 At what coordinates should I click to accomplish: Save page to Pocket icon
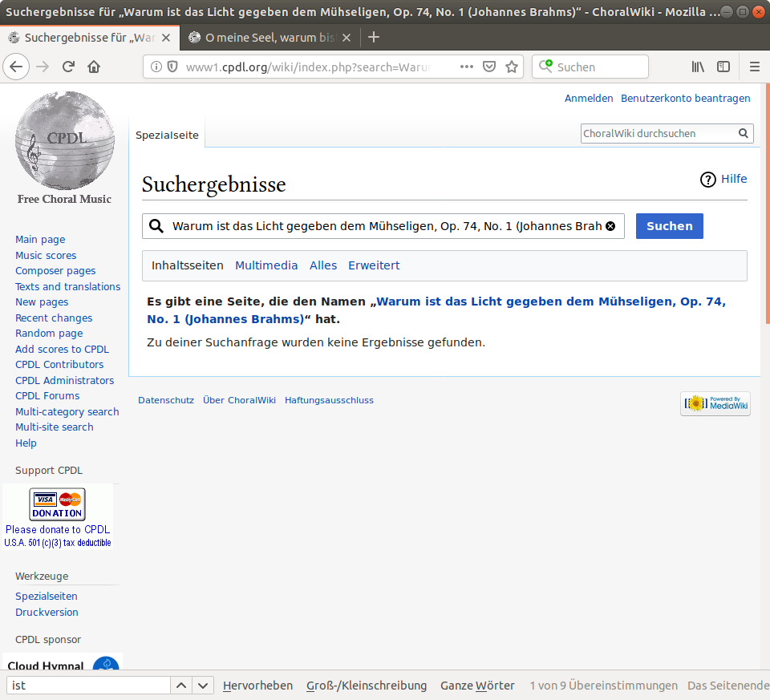[x=489, y=67]
